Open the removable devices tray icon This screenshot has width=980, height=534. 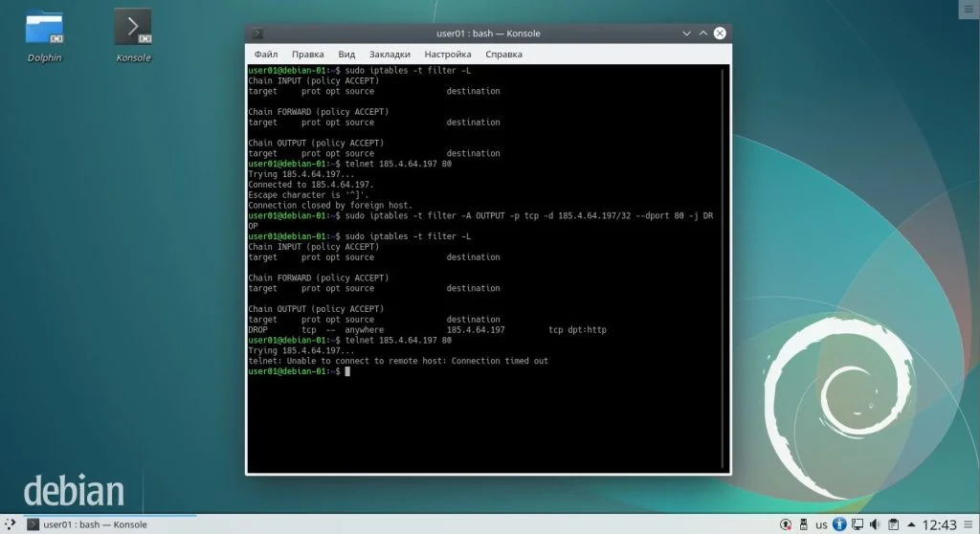[x=804, y=524]
